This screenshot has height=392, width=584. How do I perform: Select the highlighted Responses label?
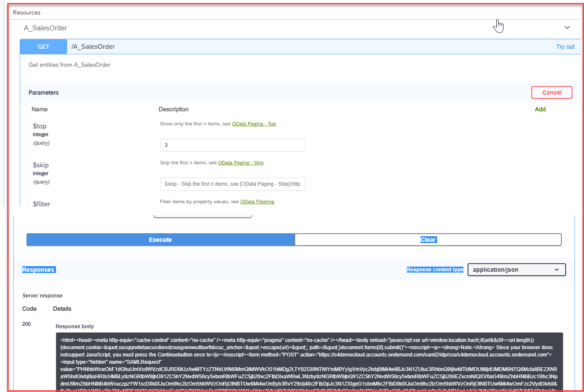(x=39, y=270)
